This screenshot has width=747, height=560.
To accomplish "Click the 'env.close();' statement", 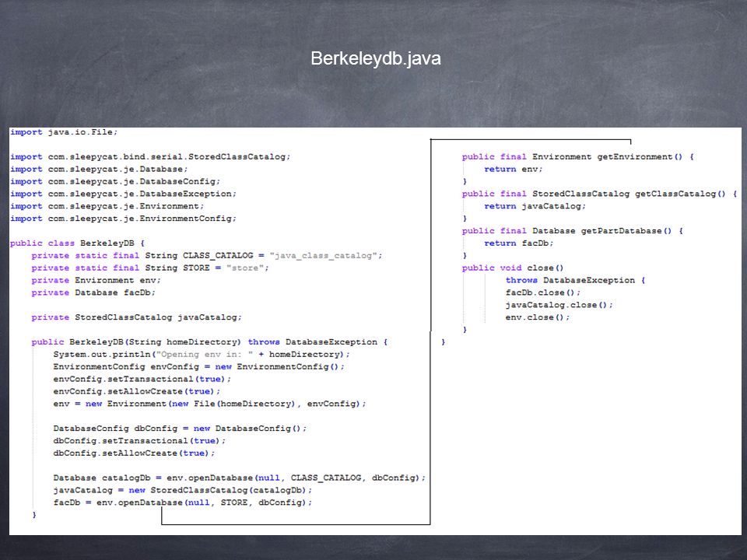I will (538, 317).
